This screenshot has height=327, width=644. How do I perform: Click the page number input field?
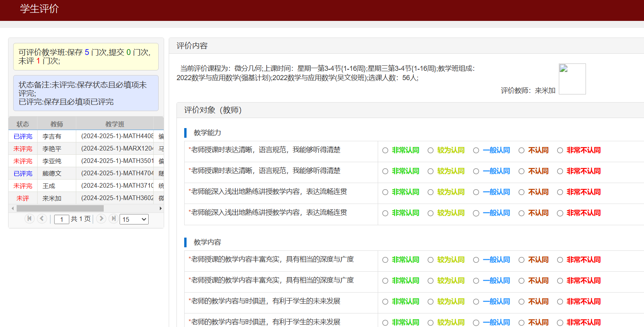(62, 219)
